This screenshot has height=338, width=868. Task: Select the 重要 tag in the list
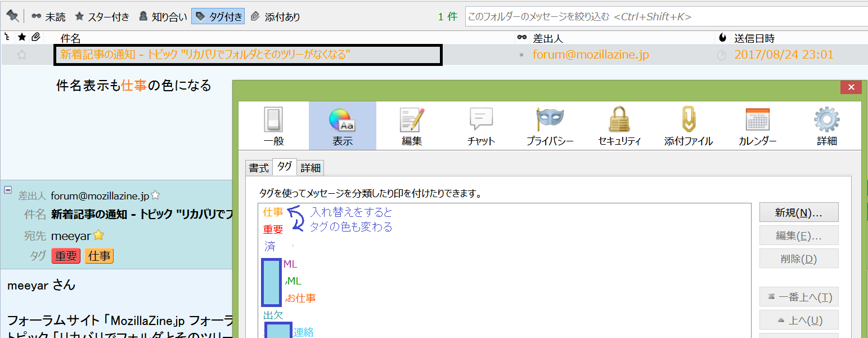point(273,230)
